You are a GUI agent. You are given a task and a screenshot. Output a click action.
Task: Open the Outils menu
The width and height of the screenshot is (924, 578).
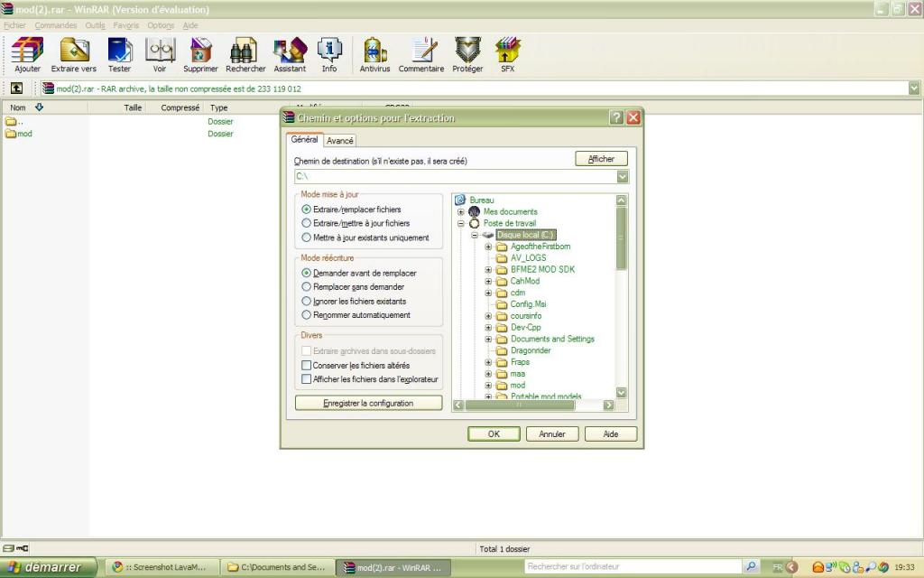[95, 25]
